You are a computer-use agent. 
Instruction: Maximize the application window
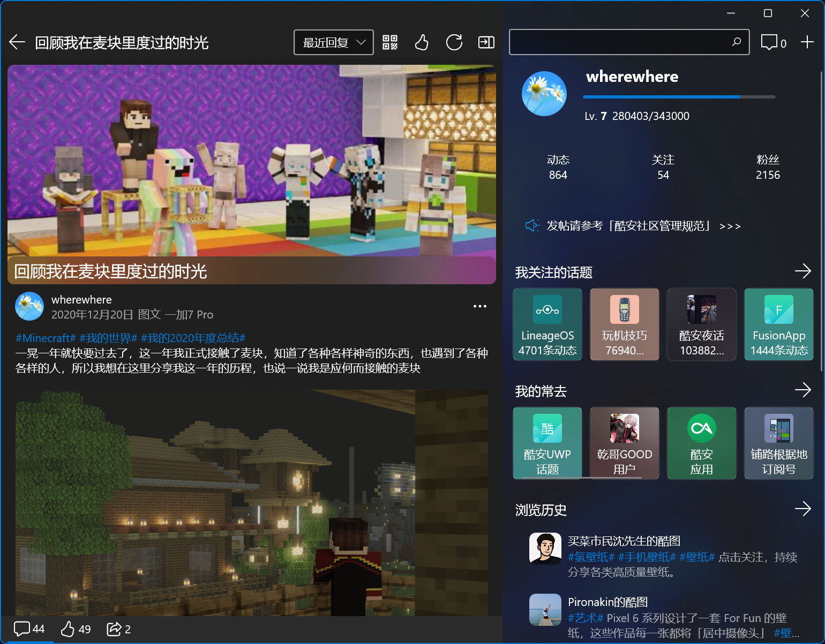coord(768,13)
